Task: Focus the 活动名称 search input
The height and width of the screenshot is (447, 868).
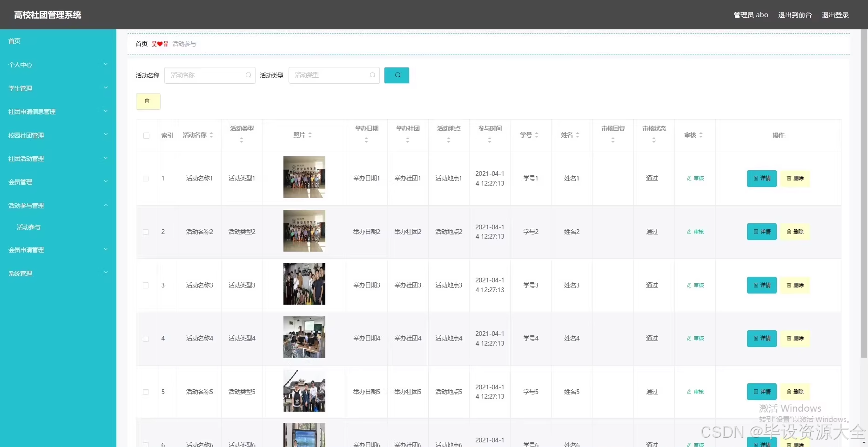Action: pyautogui.click(x=209, y=75)
